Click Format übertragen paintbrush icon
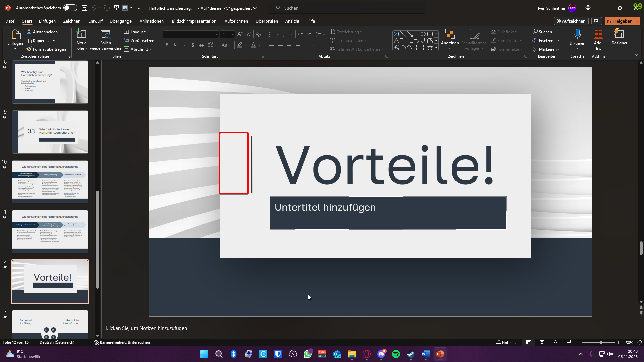644x362 pixels. tap(29, 49)
